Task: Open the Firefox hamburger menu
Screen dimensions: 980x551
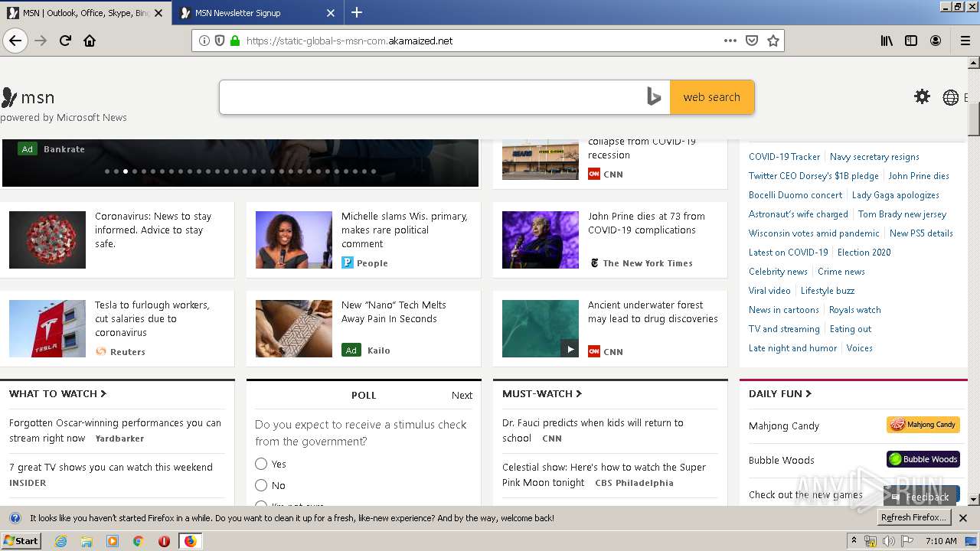Action: [x=965, y=41]
